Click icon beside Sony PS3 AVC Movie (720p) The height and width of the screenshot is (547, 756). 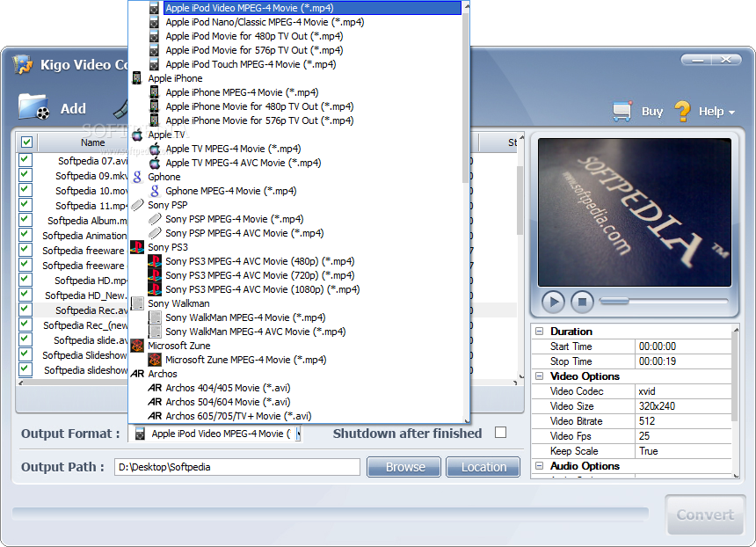pos(155,275)
